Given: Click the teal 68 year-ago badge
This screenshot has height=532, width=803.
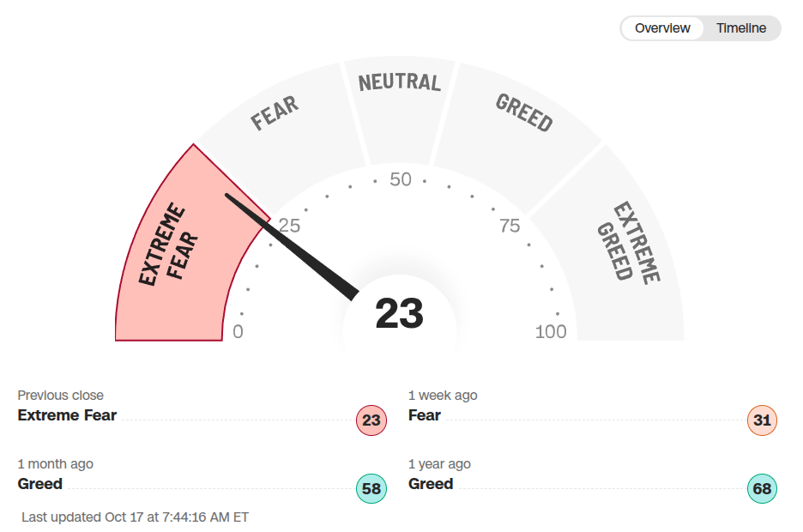Looking at the screenshot, I should tap(762, 489).
